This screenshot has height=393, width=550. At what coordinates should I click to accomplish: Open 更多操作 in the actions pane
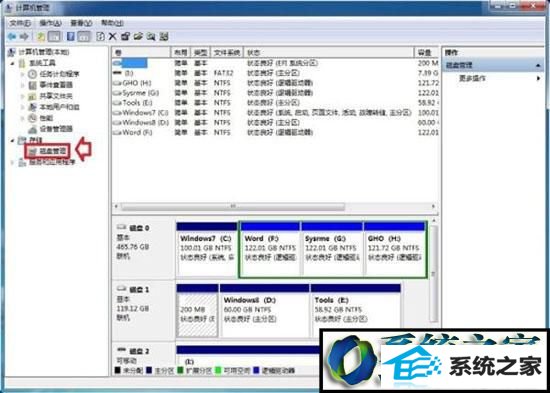point(472,78)
